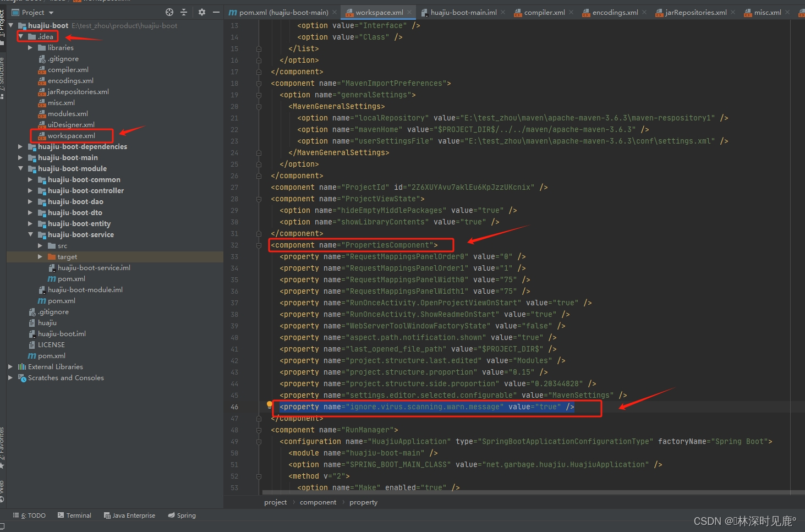The image size is (805, 532).
Task: Click 'property' breadcrumb
Action: [364, 502]
